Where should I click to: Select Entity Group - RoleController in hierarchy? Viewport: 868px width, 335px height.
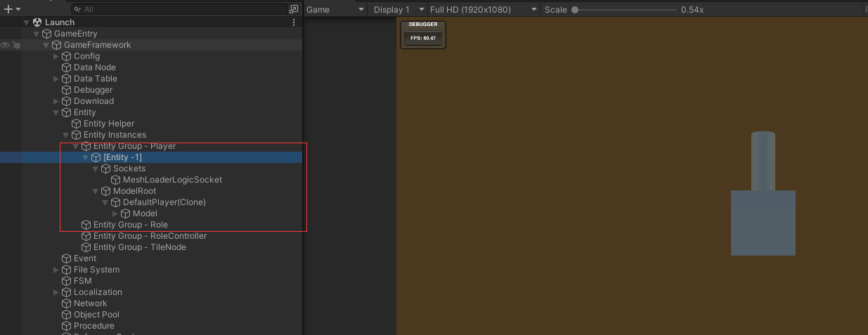150,236
